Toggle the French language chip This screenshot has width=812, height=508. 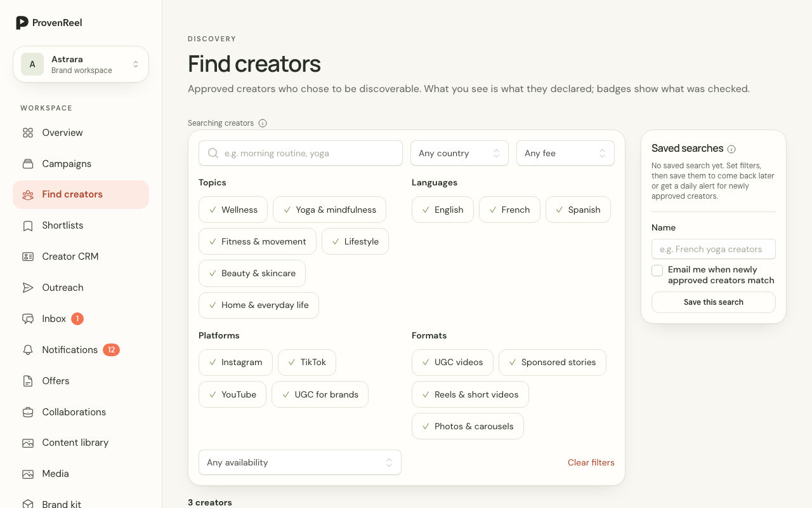[x=509, y=210]
